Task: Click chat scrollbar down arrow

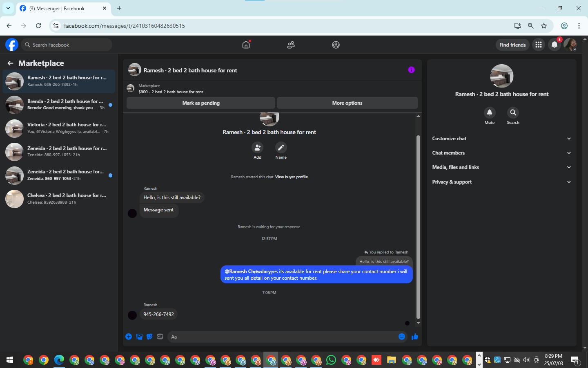Action: click(x=418, y=323)
